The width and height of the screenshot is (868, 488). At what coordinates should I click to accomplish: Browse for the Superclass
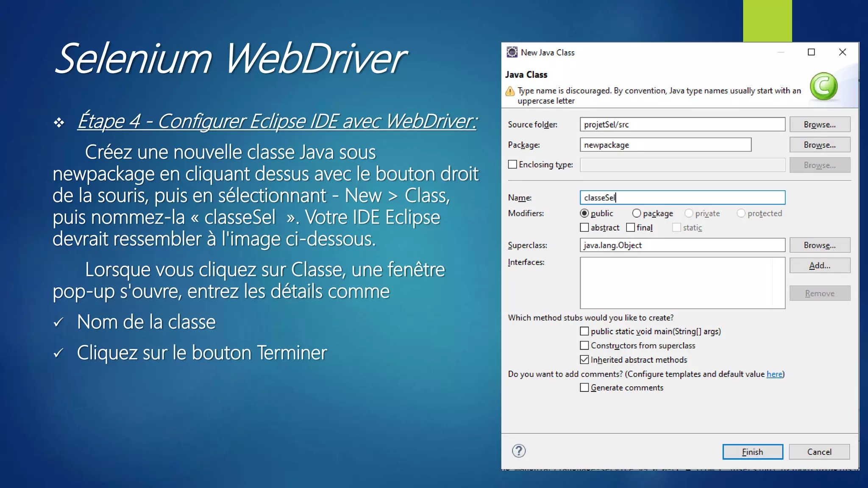click(820, 245)
